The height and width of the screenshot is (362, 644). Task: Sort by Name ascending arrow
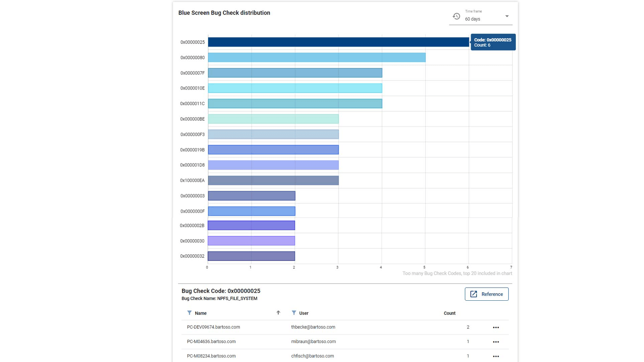[278, 313]
